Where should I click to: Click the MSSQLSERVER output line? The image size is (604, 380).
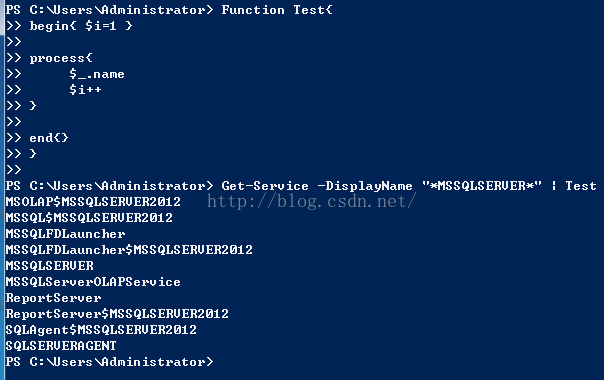point(50,266)
